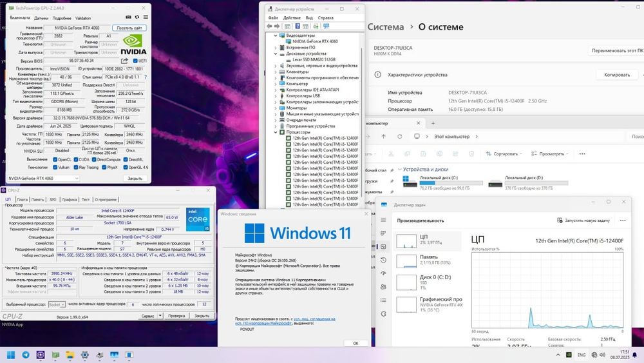
Task: Open the Справка menu in Device Manager
Action: 326,17
